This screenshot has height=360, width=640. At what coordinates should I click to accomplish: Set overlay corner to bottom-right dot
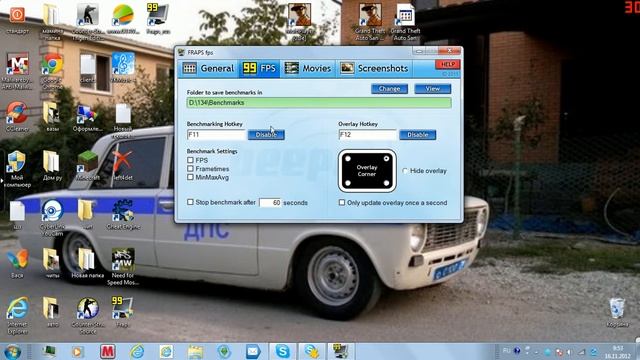(386, 183)
